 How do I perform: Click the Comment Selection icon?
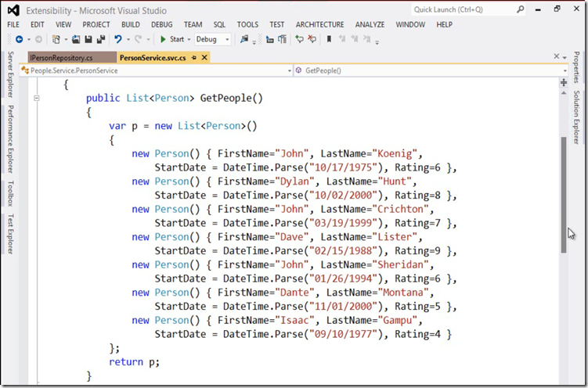point(299,38)
